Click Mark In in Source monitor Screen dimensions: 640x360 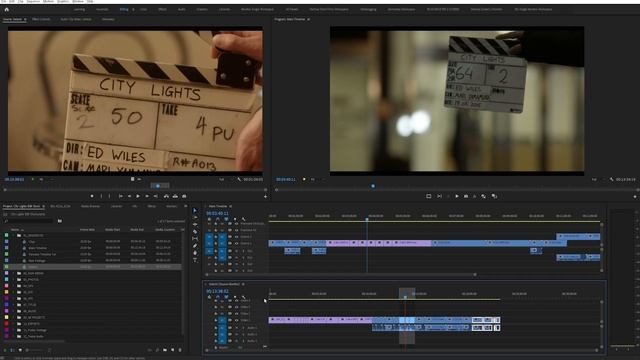(101, 196)
